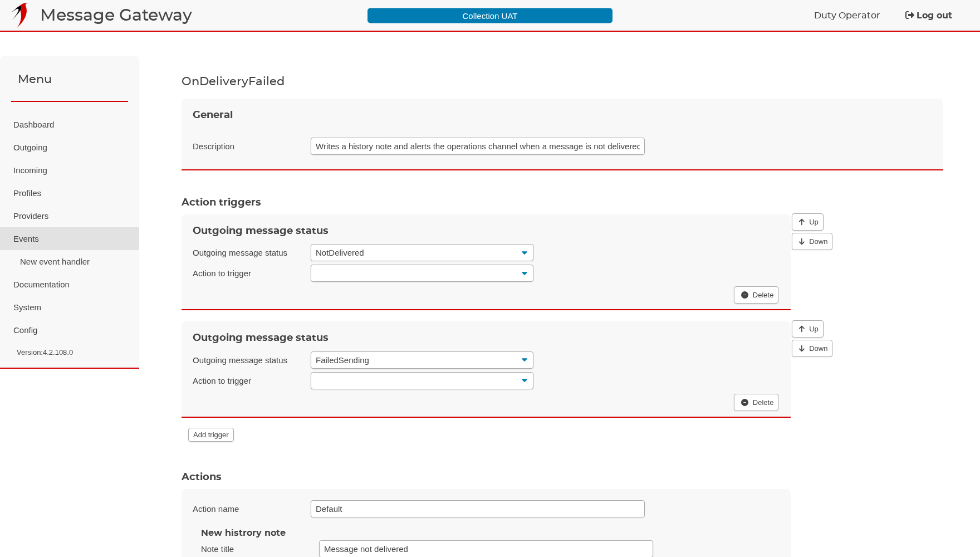The width and height of the screenshot is (980, 557).
Task: Open the Providers menu item
Action: pos(70,216)
